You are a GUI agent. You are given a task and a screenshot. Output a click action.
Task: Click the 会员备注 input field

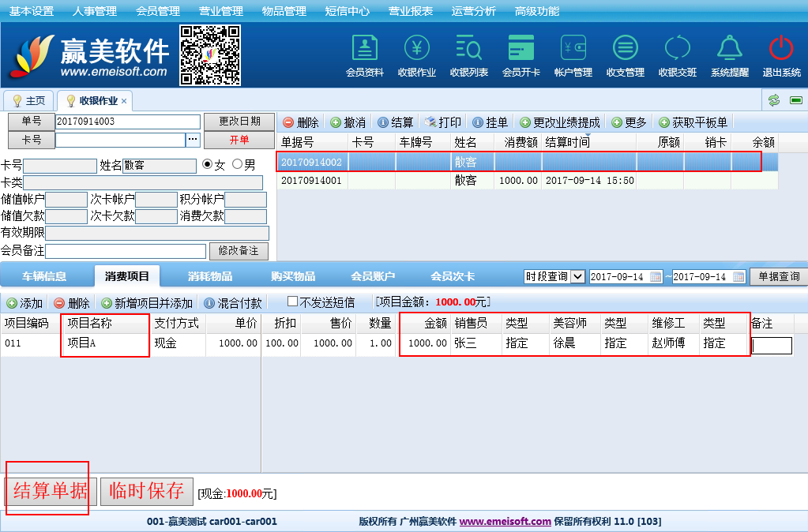click(126, 251)
